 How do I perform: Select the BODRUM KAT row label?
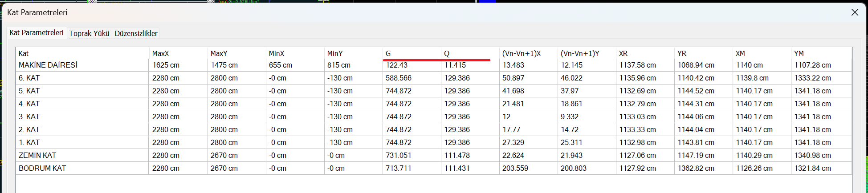(x=42, y=169)
